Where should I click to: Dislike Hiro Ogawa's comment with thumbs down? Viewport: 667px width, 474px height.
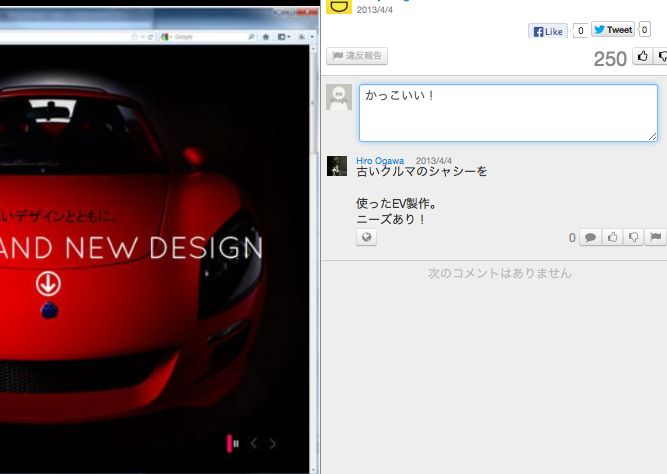[634, 237]
